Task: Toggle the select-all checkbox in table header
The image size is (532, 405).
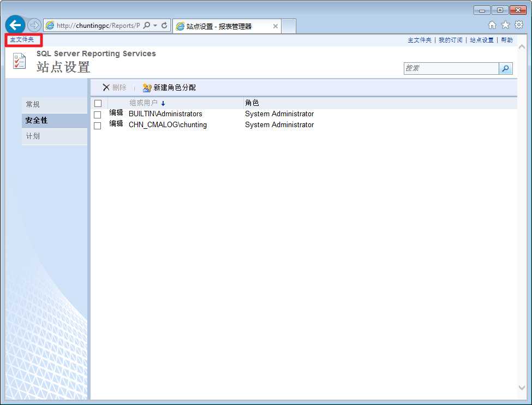Action: (98, 104)
